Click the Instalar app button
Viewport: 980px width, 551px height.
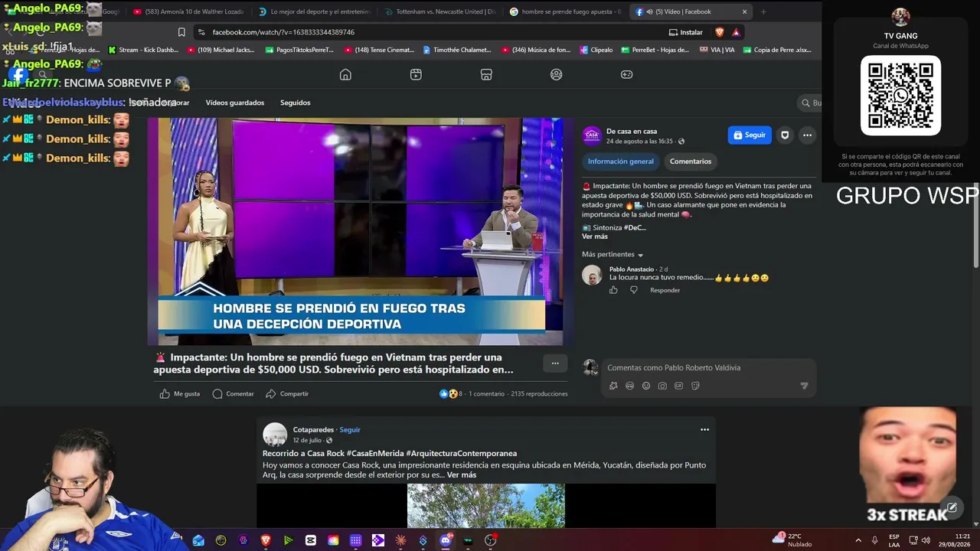(x=686, y=32)
